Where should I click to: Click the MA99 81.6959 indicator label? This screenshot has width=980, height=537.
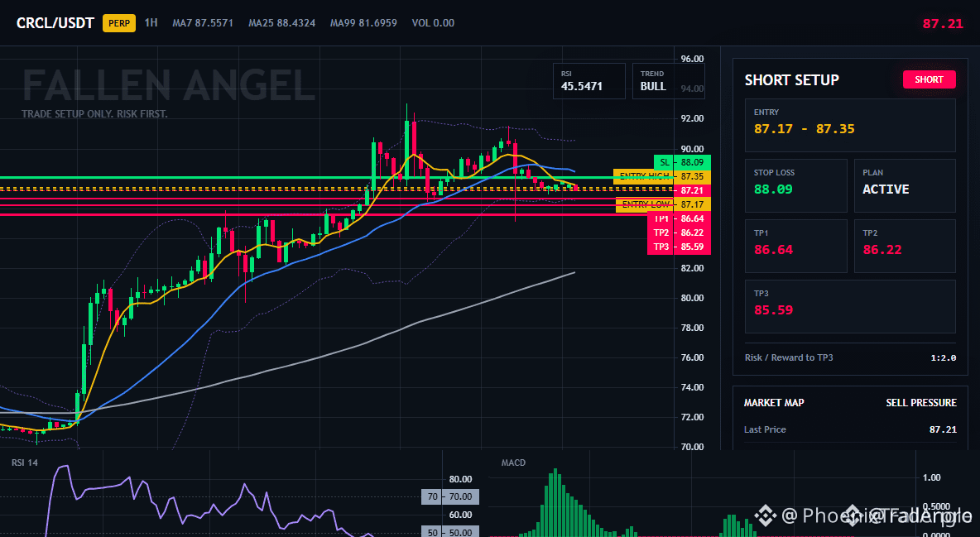click(x=363, y=23)
